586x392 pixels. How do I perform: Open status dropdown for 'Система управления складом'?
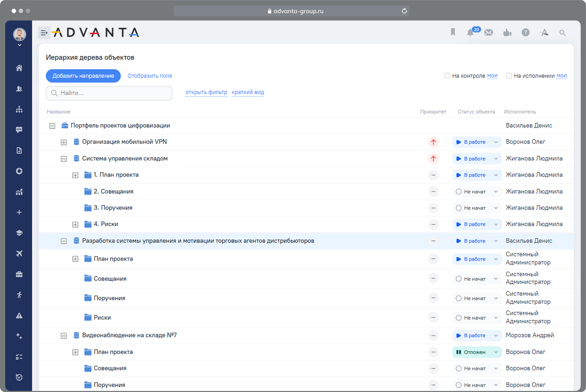[496, 159]
